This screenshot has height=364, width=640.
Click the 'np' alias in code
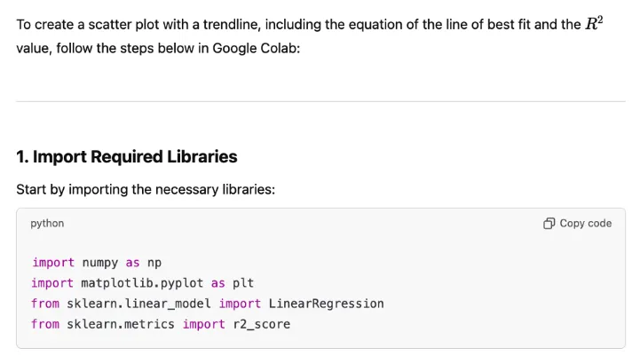[154, 263]
